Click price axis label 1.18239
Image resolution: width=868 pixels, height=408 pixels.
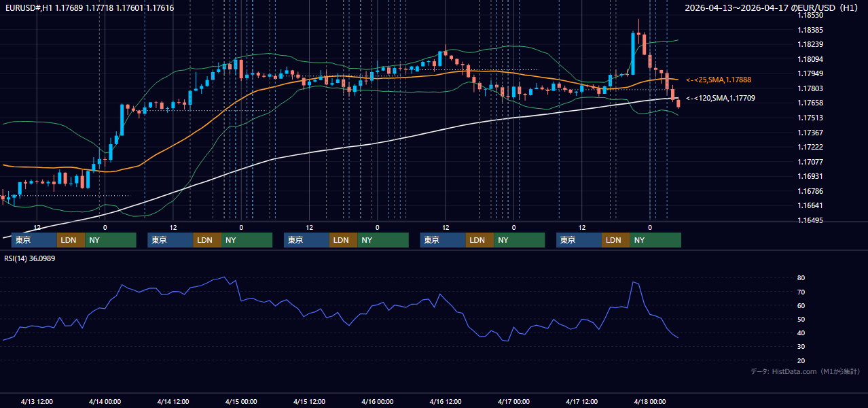[810, 44]
